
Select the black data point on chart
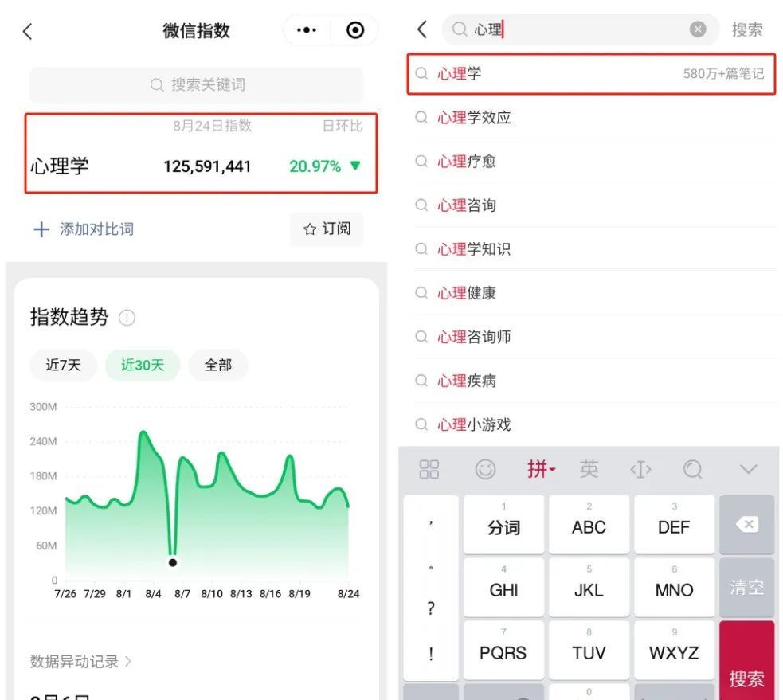point(173,563)
